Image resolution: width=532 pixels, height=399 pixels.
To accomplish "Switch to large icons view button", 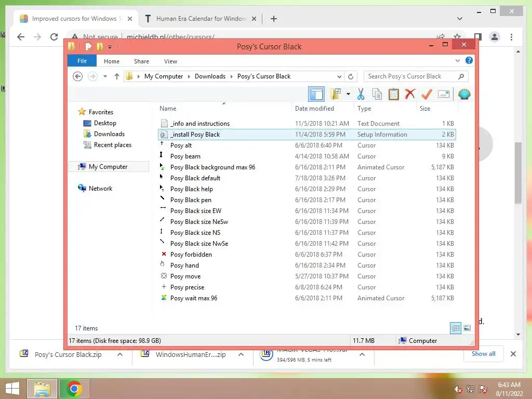I will coord(467,328).
